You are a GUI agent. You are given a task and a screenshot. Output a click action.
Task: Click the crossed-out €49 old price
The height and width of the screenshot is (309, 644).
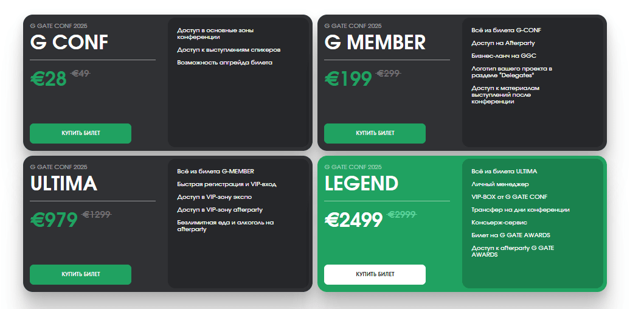tap(80, 74)
